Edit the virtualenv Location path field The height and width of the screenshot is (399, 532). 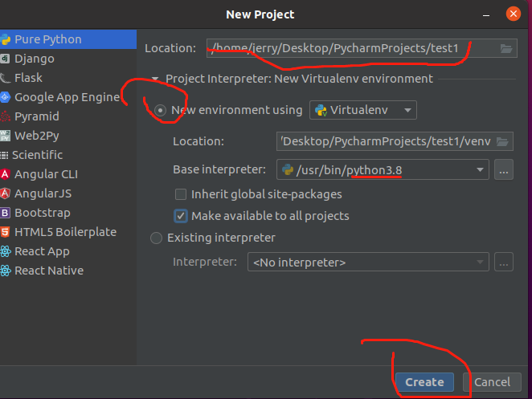(395, 141)
